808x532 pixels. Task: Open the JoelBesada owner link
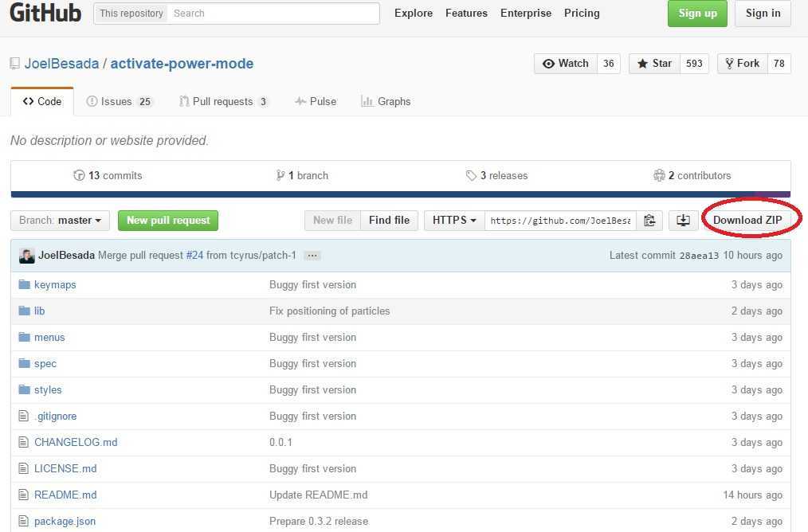coord(61,64)
